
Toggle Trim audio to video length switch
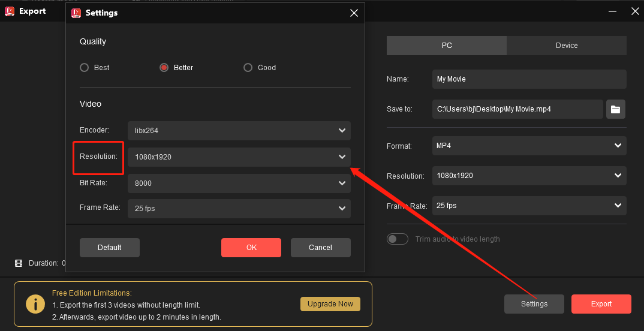397,239
